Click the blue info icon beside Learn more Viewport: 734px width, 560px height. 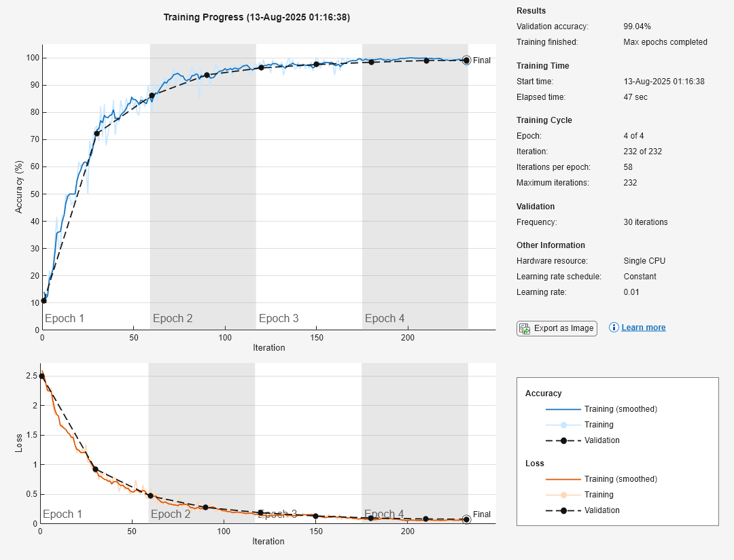pyautogui.click(x=614, y=328)
